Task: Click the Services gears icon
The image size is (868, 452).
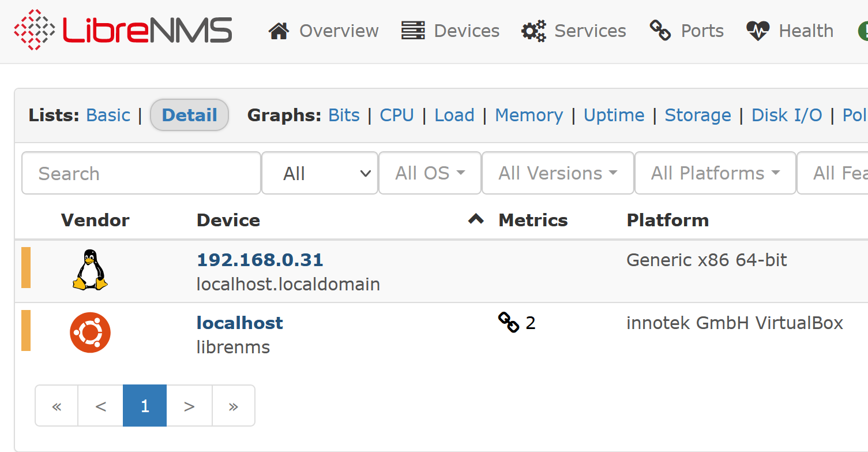Action: (533, 31)
